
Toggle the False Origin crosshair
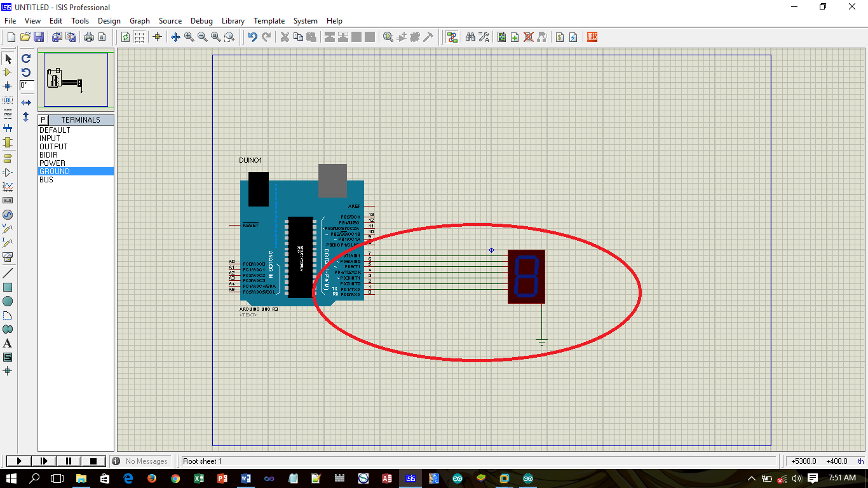click(158, 37)
